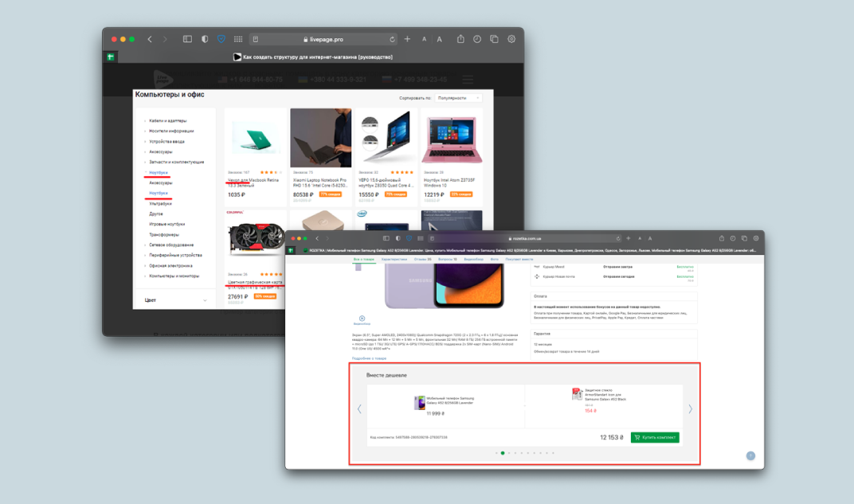Open the Share icon in the livepage.pro window

coord(460,39)
